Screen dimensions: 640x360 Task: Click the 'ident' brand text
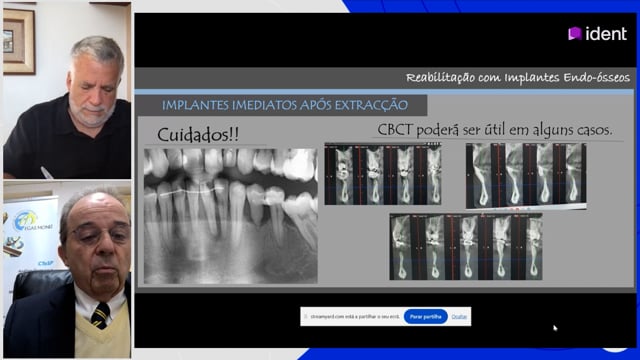coord(606,33)
